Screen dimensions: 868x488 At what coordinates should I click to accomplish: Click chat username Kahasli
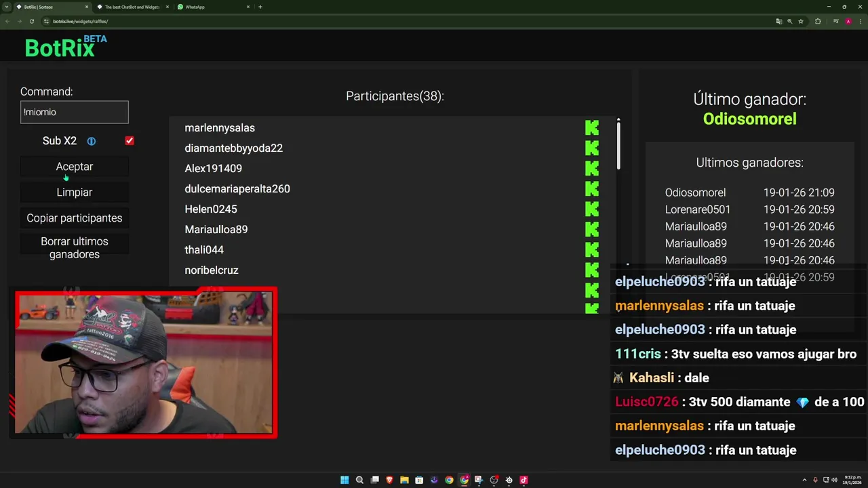tap(652, 378)
